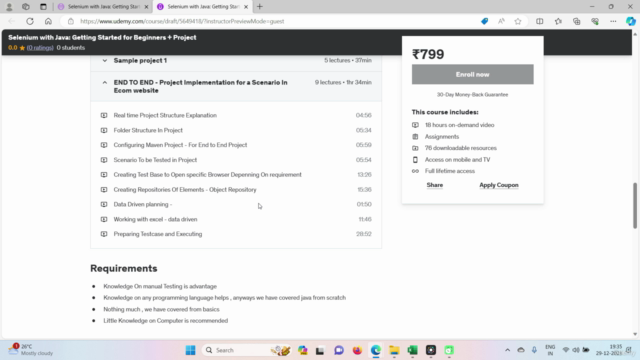Image resolution: width=640 pixels, height=360 pixels.
Task: Click the Enroll now button
Action: [x=472, y=74]
